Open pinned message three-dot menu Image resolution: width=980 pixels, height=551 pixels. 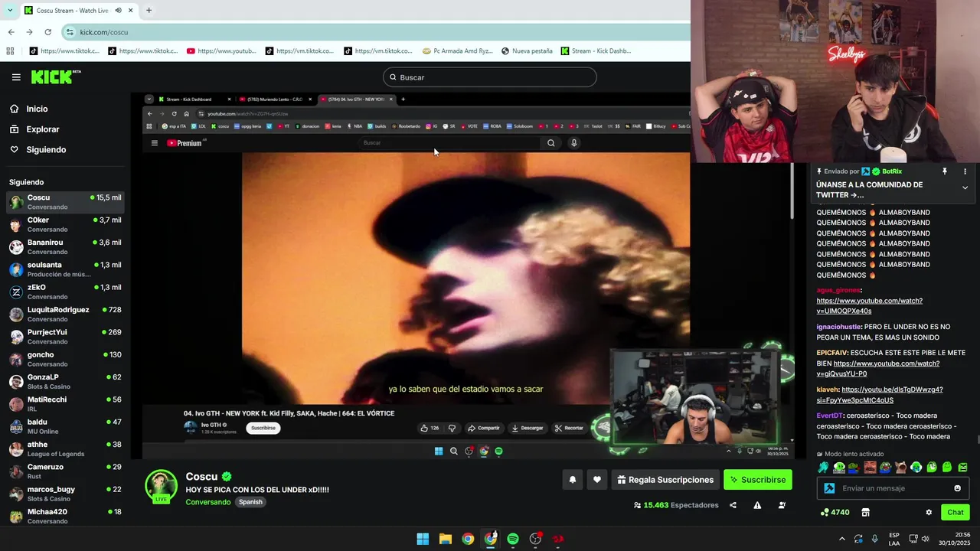pyautogui.click(x=965, y=171)
